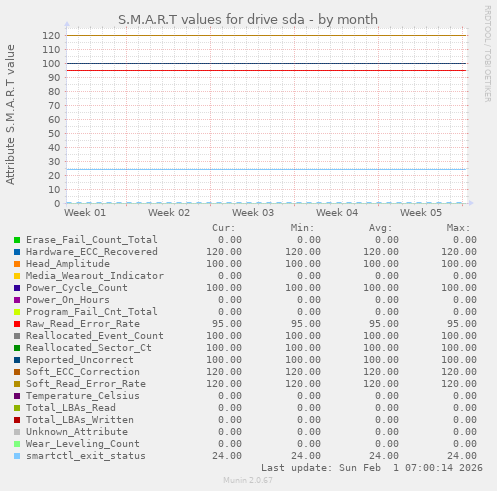The image size is (497, 491).
Task: Click the 'Raw_Read_Error_Rate' legend label
Action: point(83,324)
